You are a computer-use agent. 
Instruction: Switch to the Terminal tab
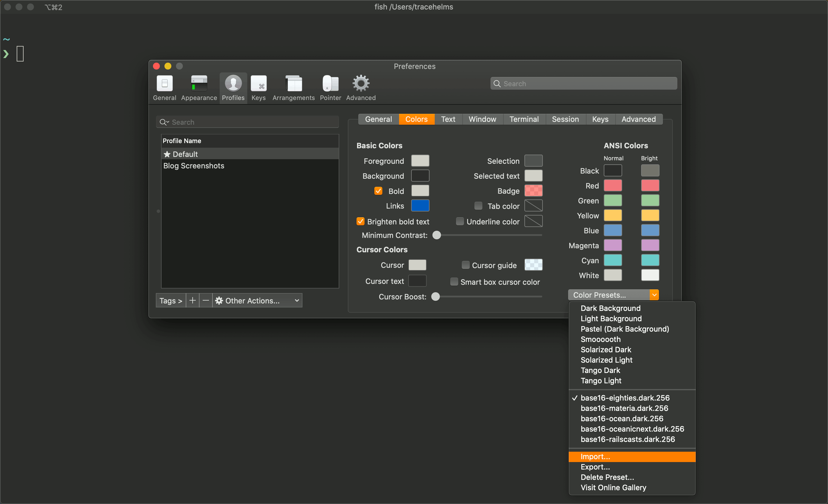coord(524,119)
